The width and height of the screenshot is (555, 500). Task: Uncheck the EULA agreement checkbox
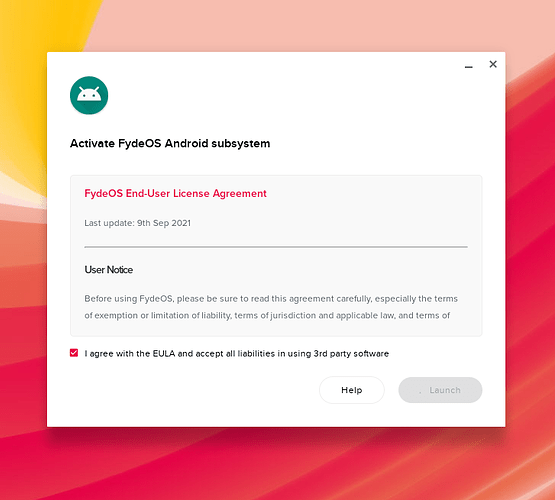[74, 353]
